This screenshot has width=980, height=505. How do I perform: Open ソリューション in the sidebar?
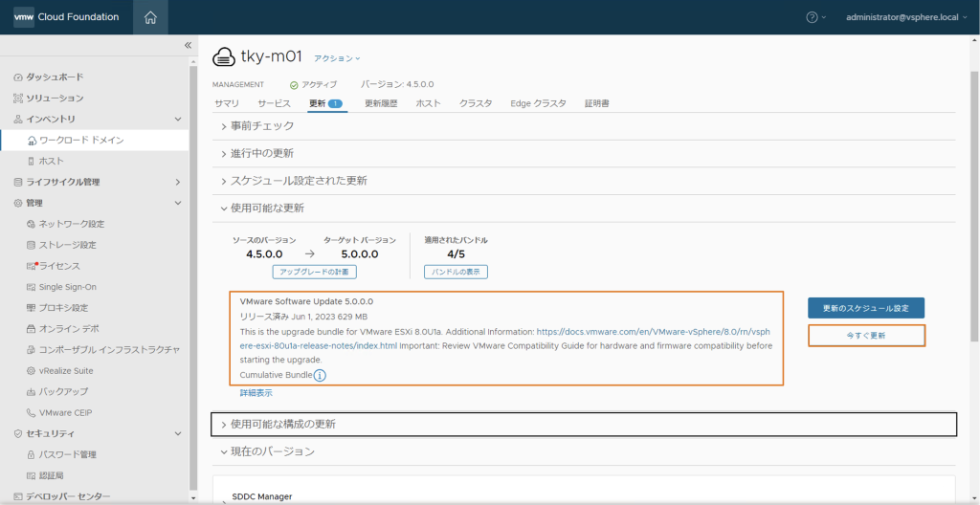tap(55, 98)
